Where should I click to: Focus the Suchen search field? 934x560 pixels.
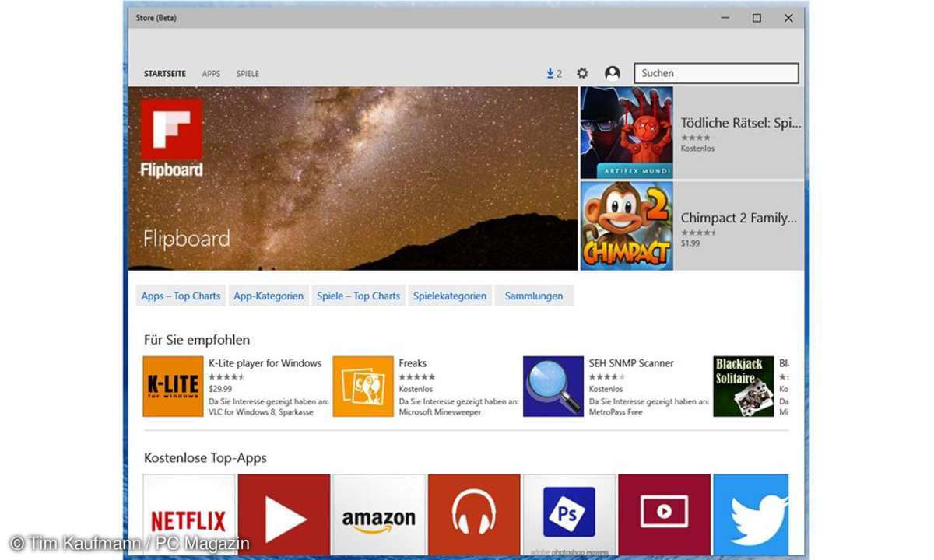716,73
